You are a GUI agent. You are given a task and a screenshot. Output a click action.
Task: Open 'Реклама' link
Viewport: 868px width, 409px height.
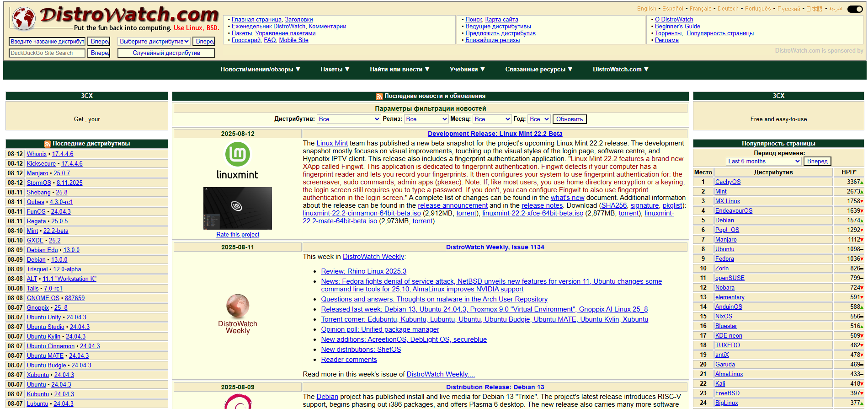pyautogui.click(x=667, y=40)
